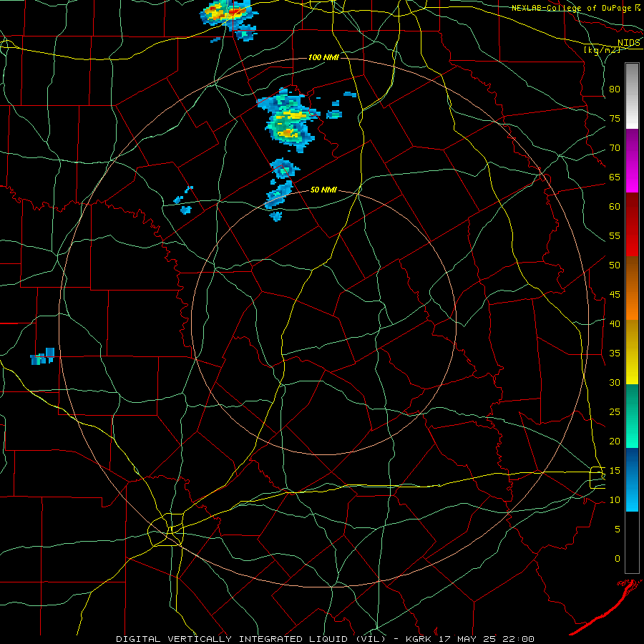
Task: Click the color scale value 55
Action: [615, 235]
